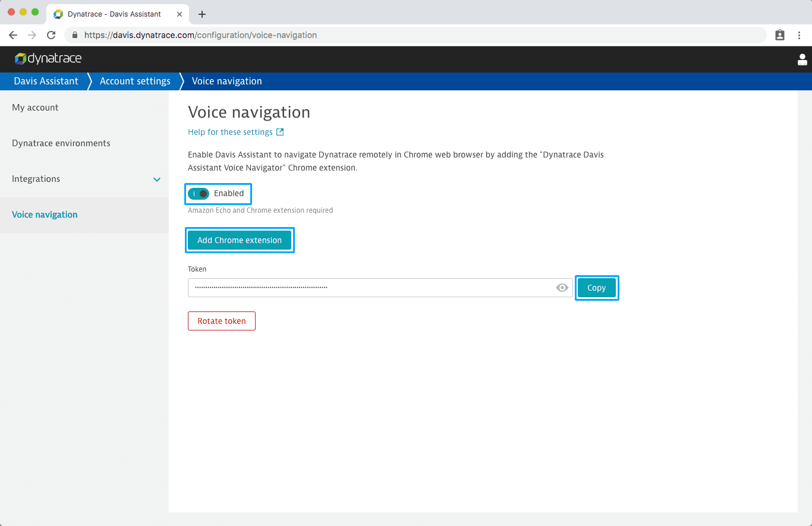Click the Add Chrome extension button
Image resolution: width=812 pixels, height=526 pixels.
(240, 240)
